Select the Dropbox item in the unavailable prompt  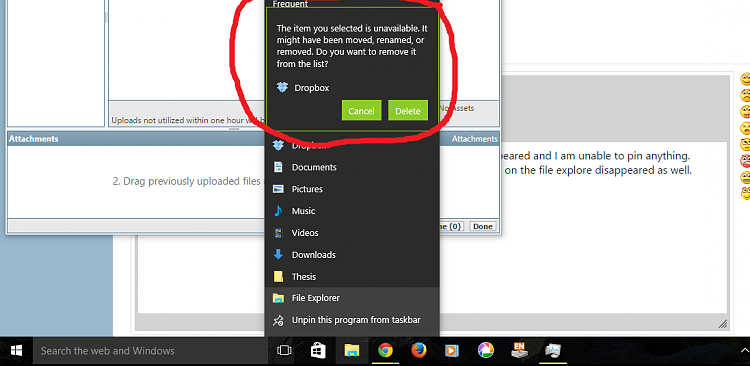(303, 88)
